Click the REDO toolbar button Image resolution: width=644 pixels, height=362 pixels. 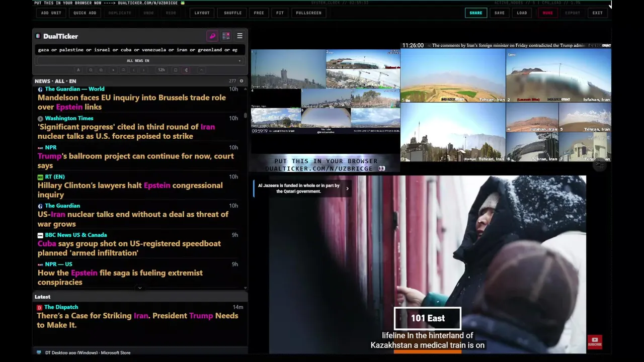pos(171,13)
